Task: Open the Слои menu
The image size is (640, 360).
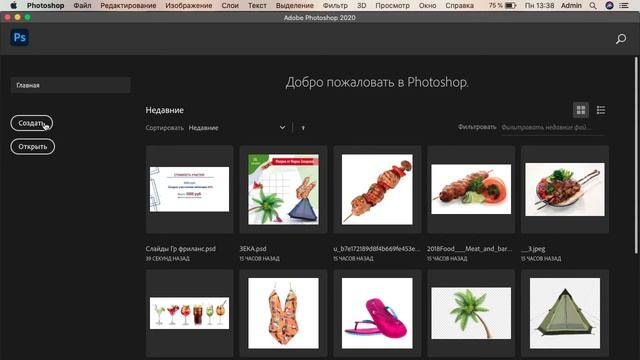Action: pyautogui.click(x=230, y=6)
